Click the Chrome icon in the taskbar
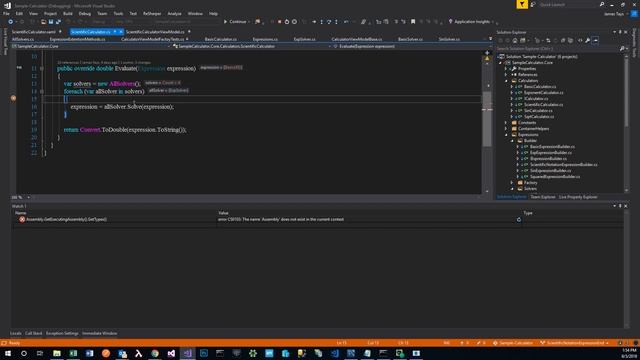Viewport: 640px width, 360px height. pyautogui.click(x=155, y=353)
